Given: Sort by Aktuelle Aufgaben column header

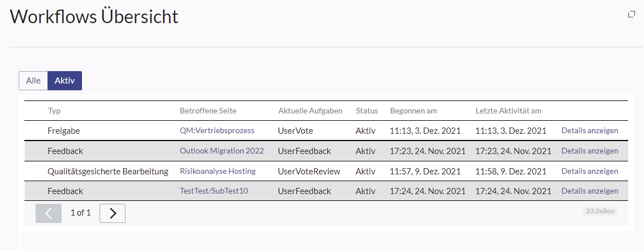Looking at the screenshot, I should (310, 111).
